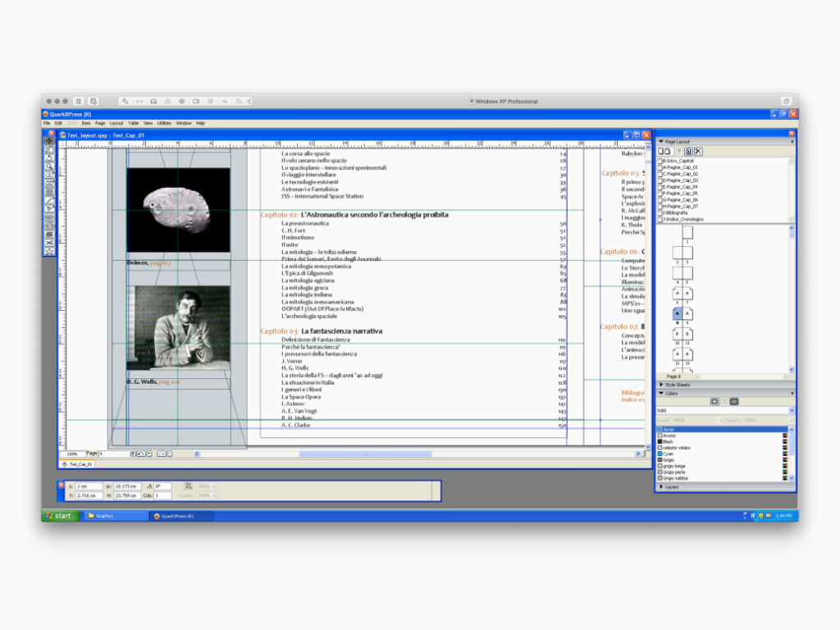Click the W width field in Measurements bar
This screenshot has width=840, height=630.
point(127,486)
